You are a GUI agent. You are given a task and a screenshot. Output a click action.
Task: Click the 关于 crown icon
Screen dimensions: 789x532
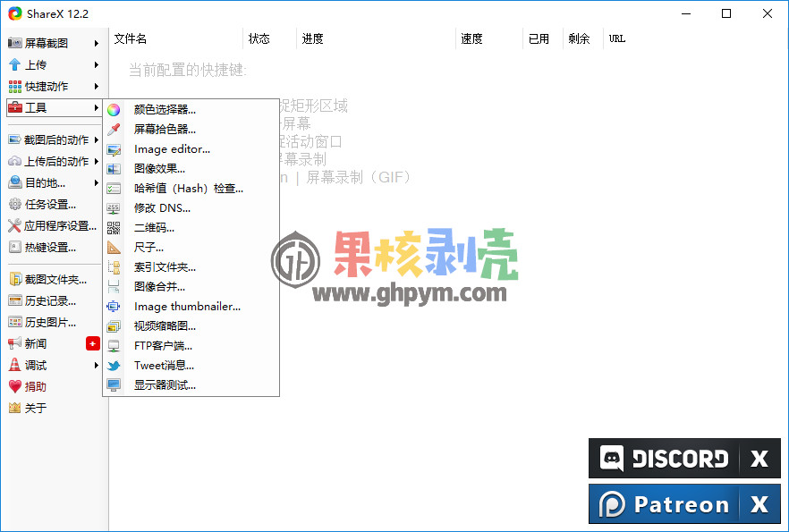15,408
